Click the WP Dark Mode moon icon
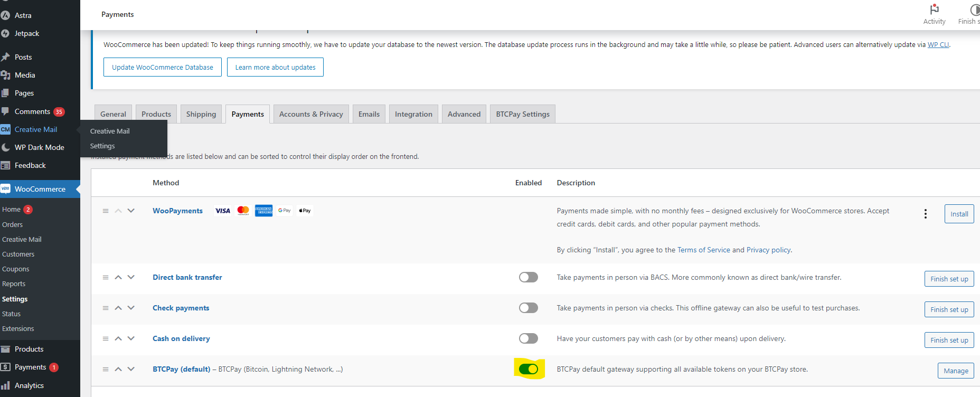Screen dimensions: 980x397 coord(6,147)
